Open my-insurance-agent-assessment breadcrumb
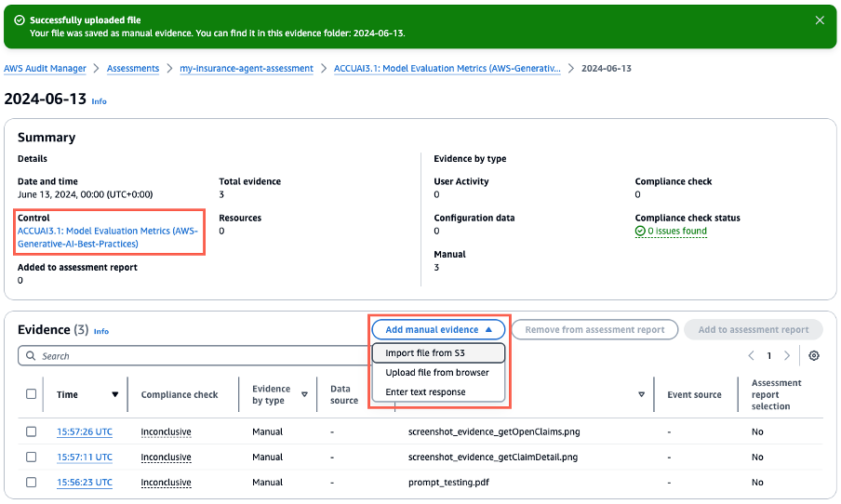Image resolution: width=841 pixels, height=504 pixels. point(247,69)
